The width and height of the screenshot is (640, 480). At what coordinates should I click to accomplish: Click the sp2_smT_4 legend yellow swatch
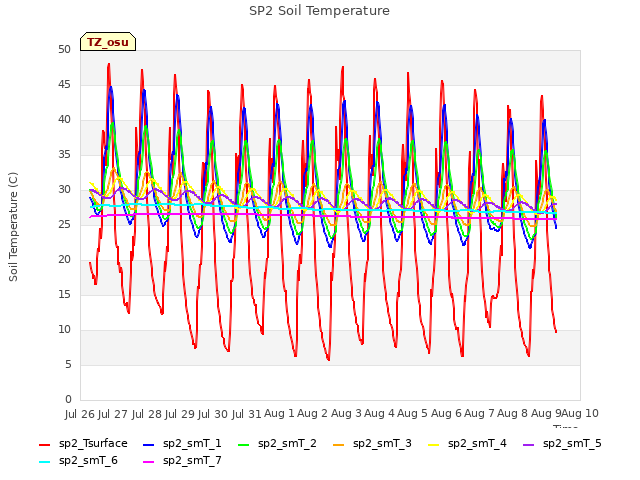pyautogui.click(x=433, y=444)
